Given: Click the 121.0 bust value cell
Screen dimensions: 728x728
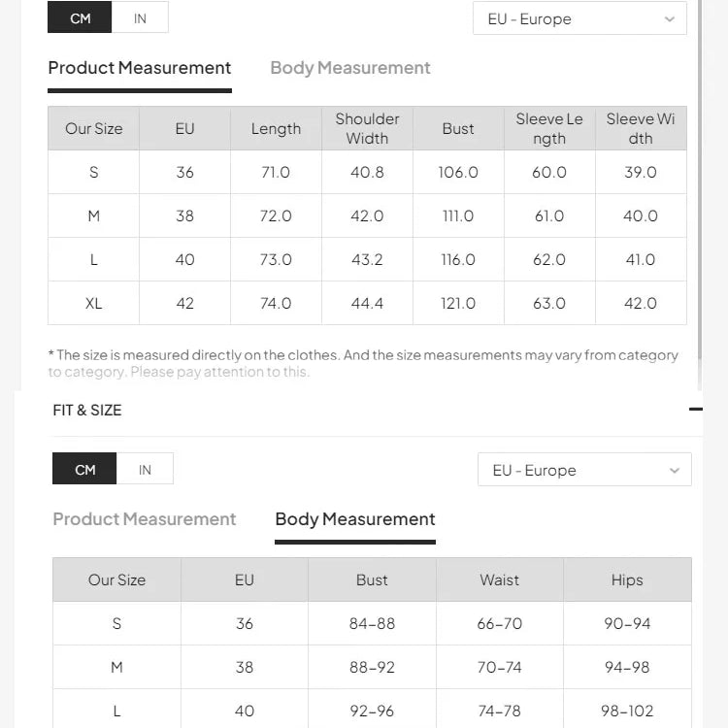Looking at the screenshot, I should coord(458,303).
